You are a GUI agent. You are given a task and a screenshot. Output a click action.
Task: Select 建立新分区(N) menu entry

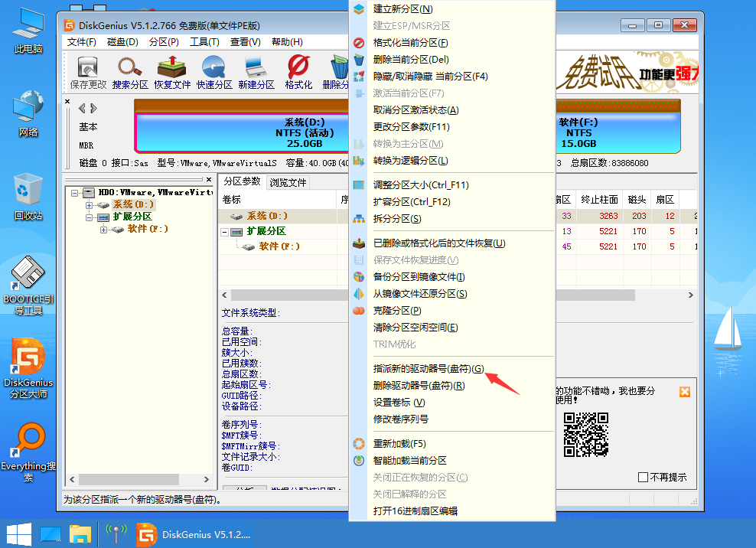tap(402, 9)
